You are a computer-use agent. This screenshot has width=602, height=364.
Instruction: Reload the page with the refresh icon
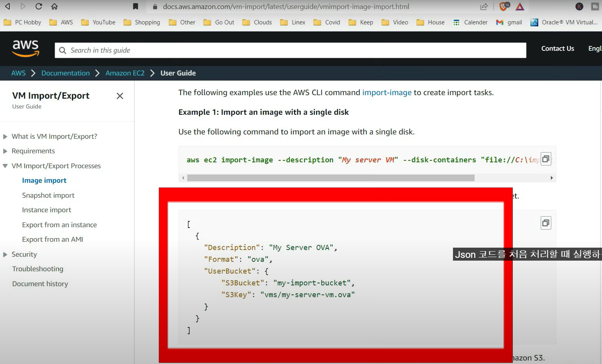[39, 6]
